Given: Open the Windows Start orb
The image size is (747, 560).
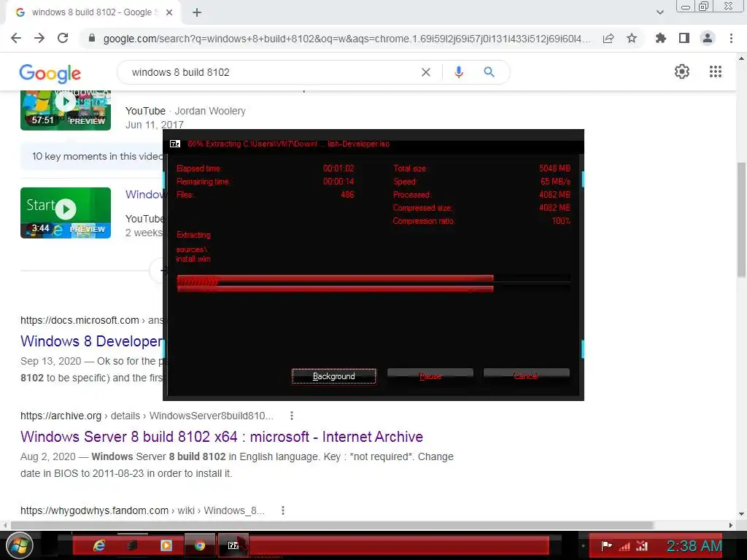Looking at the screenshot, I should 20,545.
